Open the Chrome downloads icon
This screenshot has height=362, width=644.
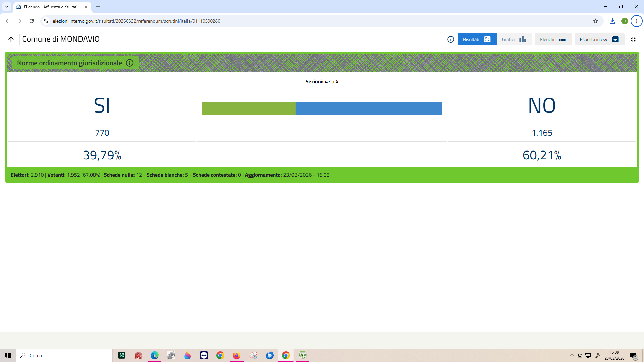(612, 21)
